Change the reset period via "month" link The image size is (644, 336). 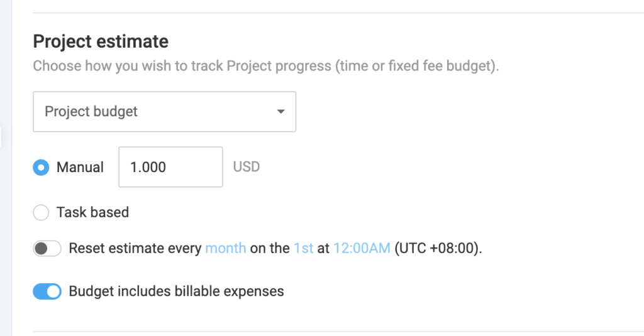[x=225, y=248]
